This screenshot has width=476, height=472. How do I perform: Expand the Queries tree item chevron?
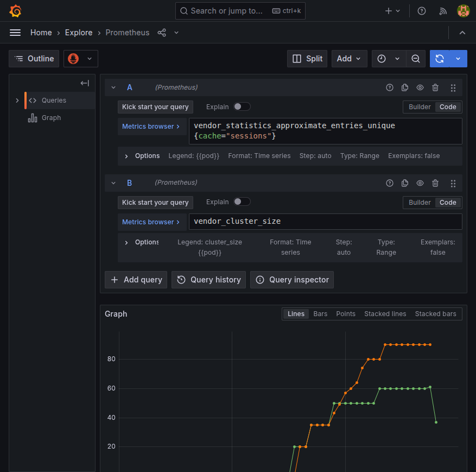[x=17, y=100]
